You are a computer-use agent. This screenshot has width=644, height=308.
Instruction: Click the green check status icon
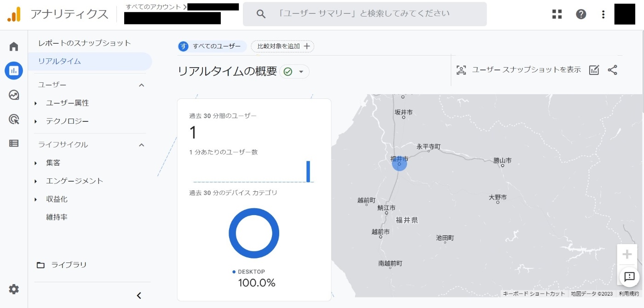point(288,72)
